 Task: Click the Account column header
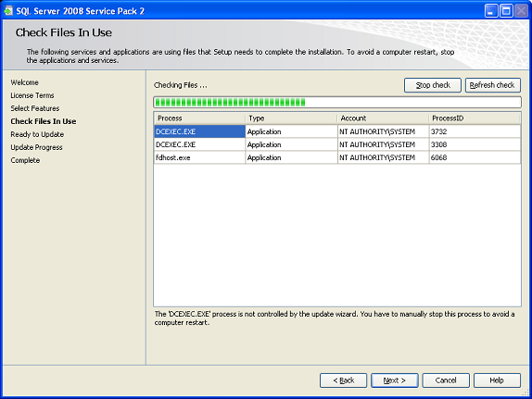tap(383, 118)
